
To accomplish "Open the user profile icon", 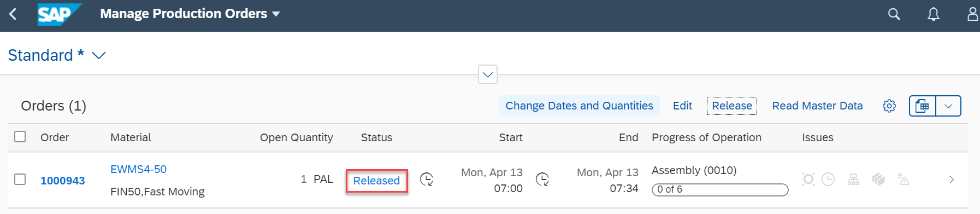I will [x=973, y=14].
